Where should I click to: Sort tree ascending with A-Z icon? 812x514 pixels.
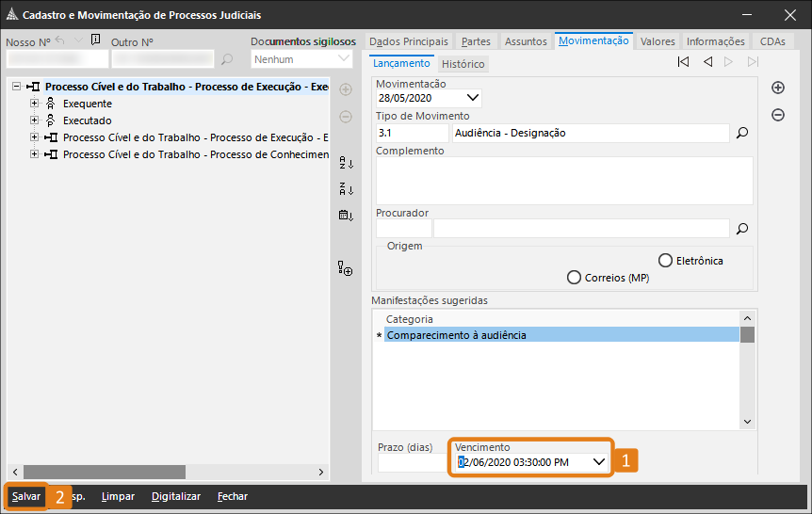pyautogui.click(x=346, y=163)
